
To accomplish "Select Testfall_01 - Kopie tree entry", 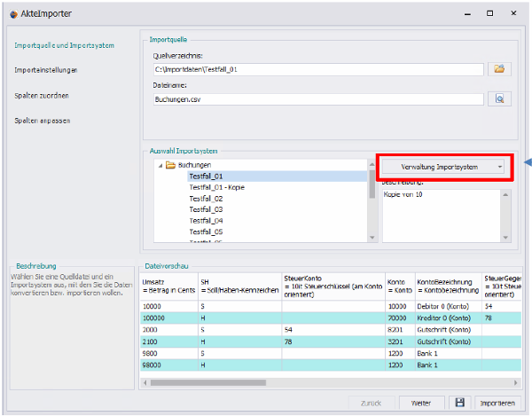I will [217, 187].
